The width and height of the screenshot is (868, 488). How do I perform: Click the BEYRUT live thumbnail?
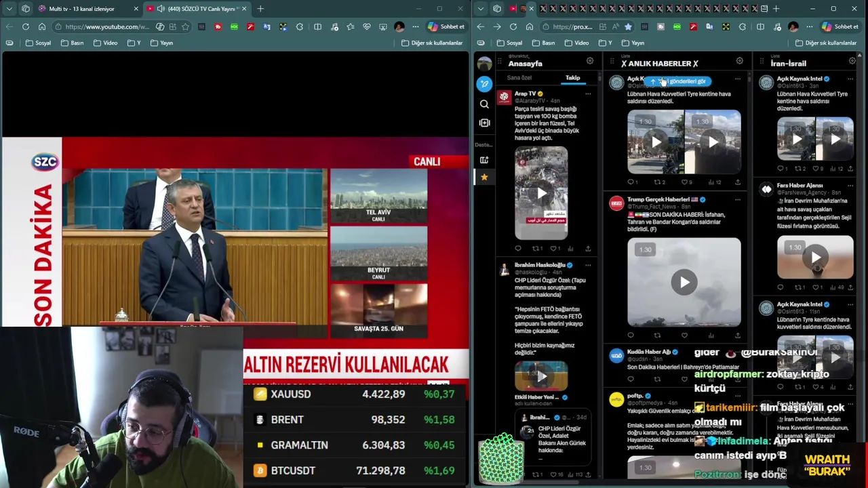click(378, 253)
